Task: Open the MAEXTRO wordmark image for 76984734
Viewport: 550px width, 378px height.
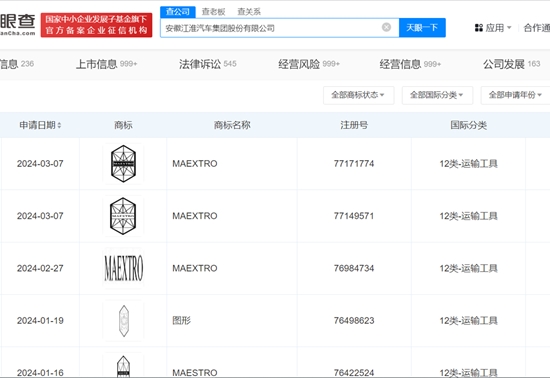Action: (x=123, y=268)
